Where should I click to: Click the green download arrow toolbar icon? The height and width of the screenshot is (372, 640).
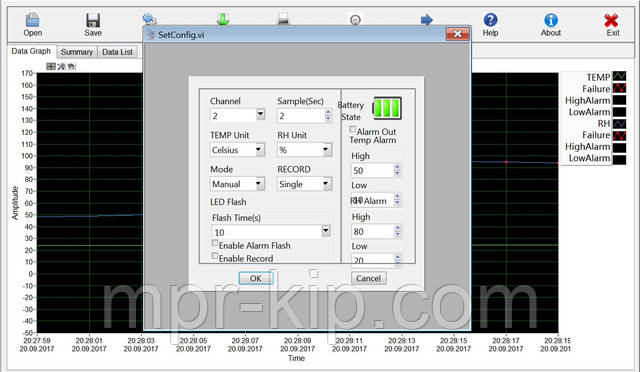click(223, 19)
